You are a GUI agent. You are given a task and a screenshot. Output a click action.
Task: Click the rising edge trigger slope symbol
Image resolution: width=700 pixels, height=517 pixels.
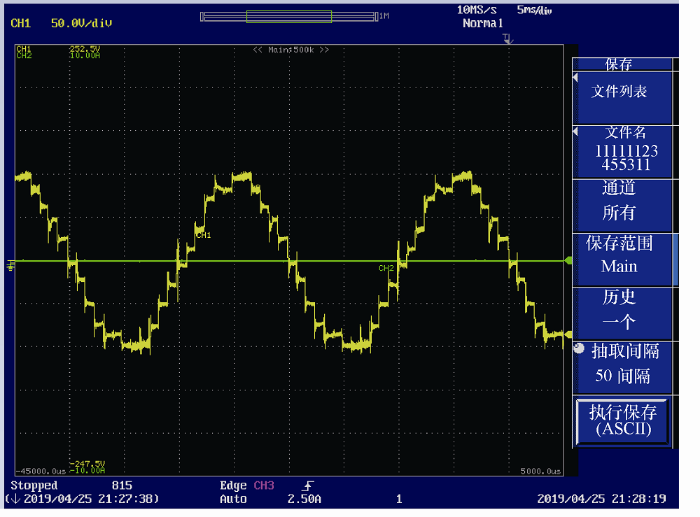click(x=309, y=486)
